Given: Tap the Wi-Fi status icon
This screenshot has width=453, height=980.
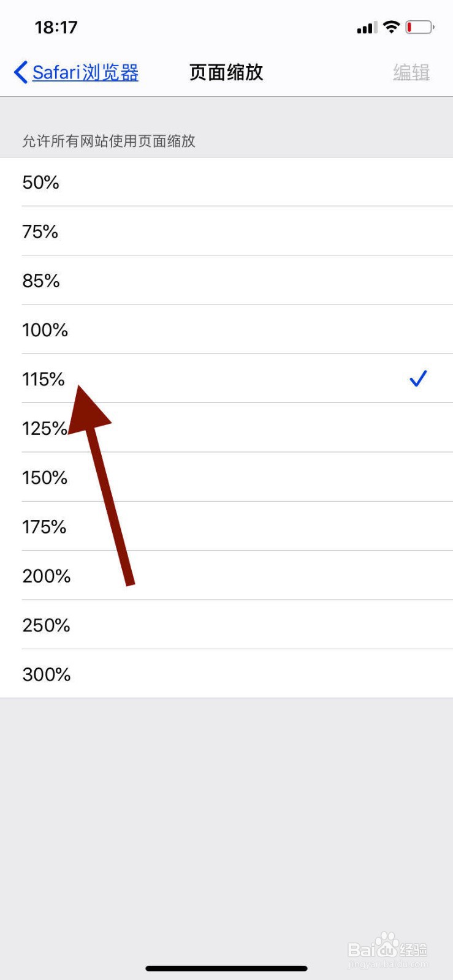Looking at the screenshot, I should [x=391, y=27].
